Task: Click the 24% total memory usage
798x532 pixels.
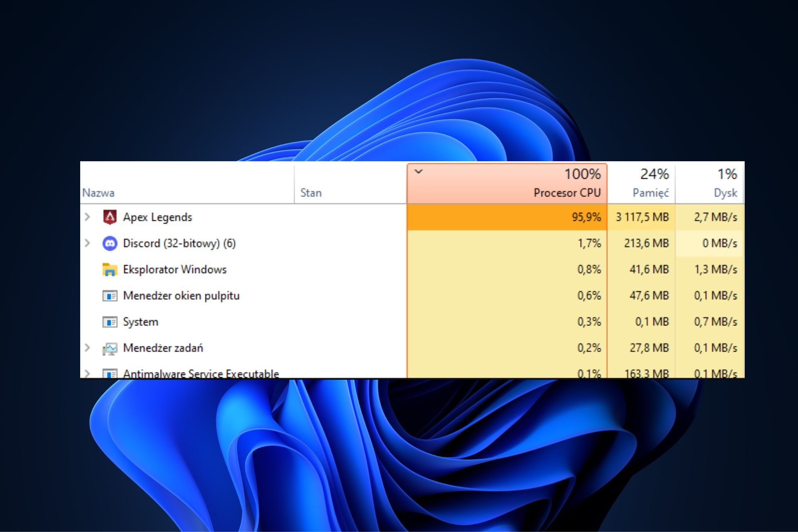Action: point(654,174)
